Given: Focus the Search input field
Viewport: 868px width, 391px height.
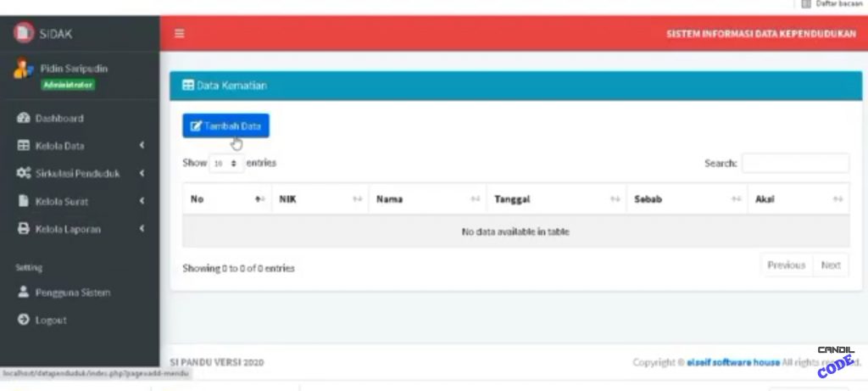Looking at the screenshot, I should tap(795, 164).
